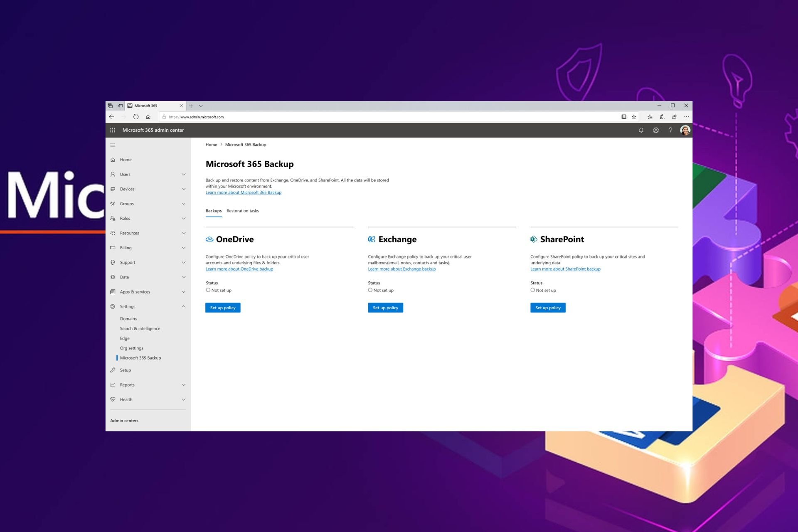
Task: Expand the Devices menu chevron
Action: [184, 189]
